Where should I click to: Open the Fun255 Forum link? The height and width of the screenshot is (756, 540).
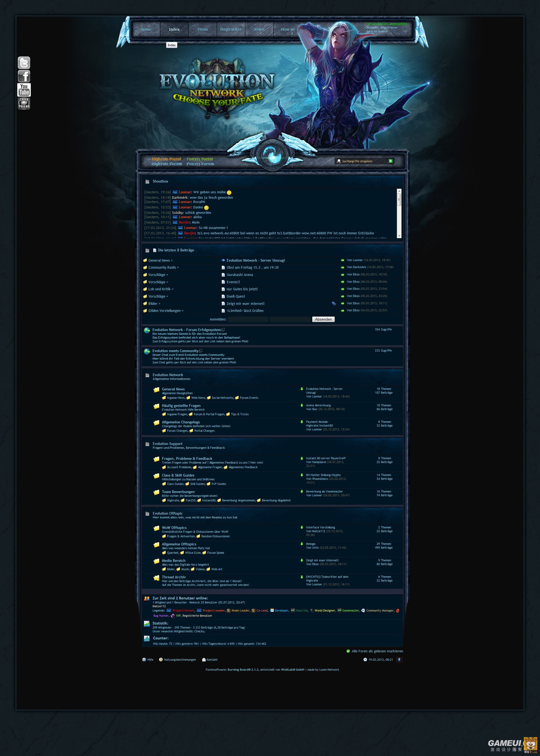(x=200, y=164)
